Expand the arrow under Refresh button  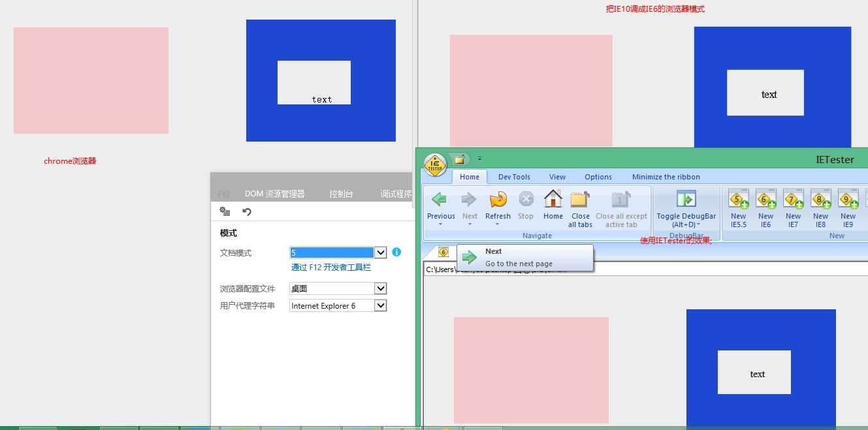point(498,224)
